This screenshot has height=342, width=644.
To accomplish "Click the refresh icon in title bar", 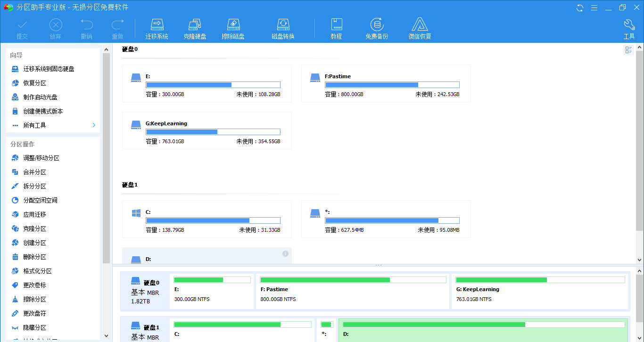I will pos(580,8).
